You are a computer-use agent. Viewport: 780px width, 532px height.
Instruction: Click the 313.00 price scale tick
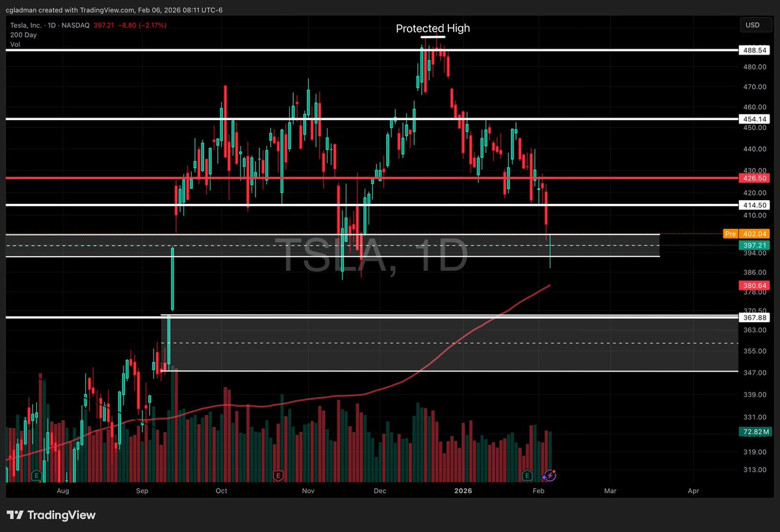click(754, 470)
